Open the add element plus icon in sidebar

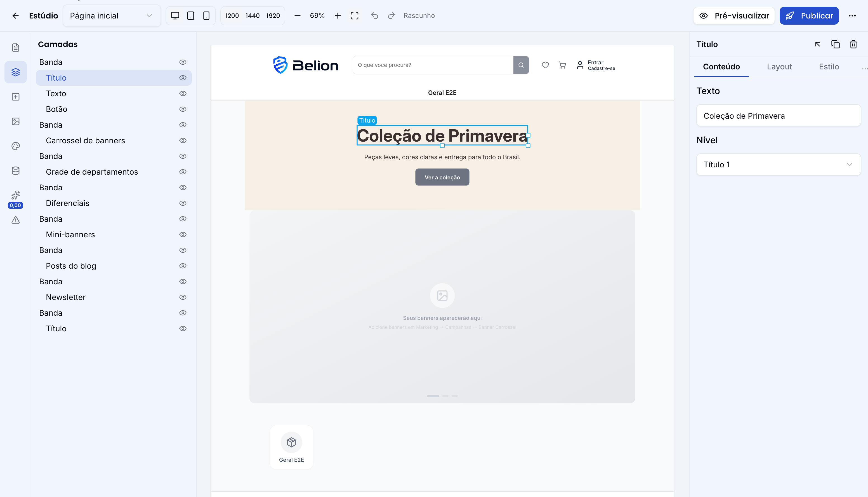(16, 97)
